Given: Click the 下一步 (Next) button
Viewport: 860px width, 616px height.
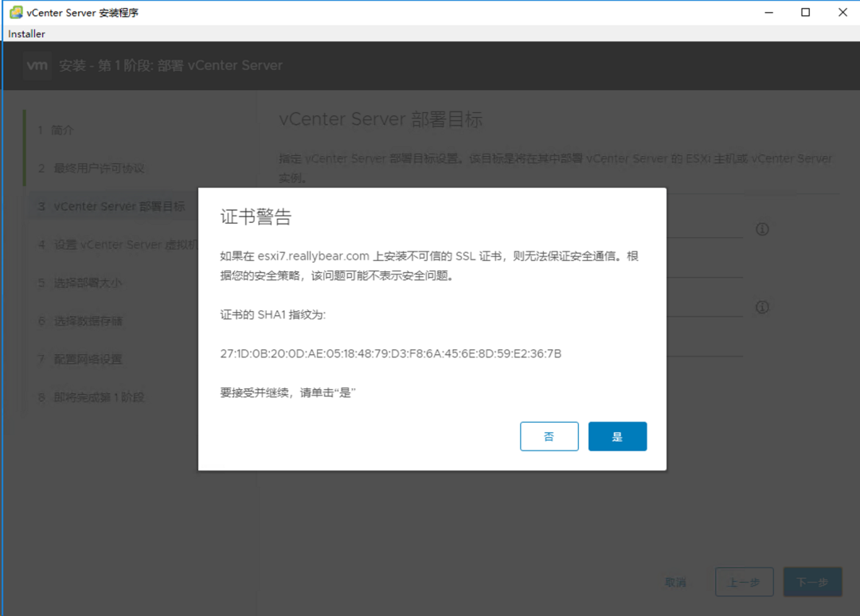Looking at the screenshot, I should pos(812,582).
